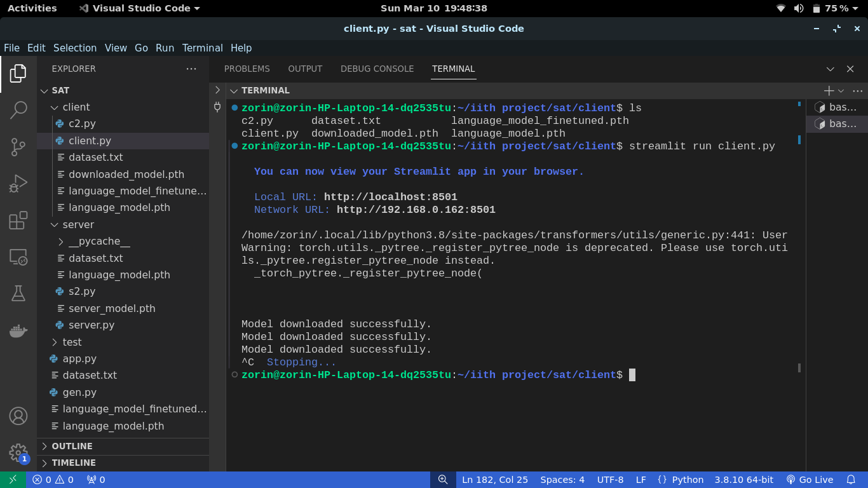Click remote window indicator in status bar
The image size is (868, 488).
point(13,480)
